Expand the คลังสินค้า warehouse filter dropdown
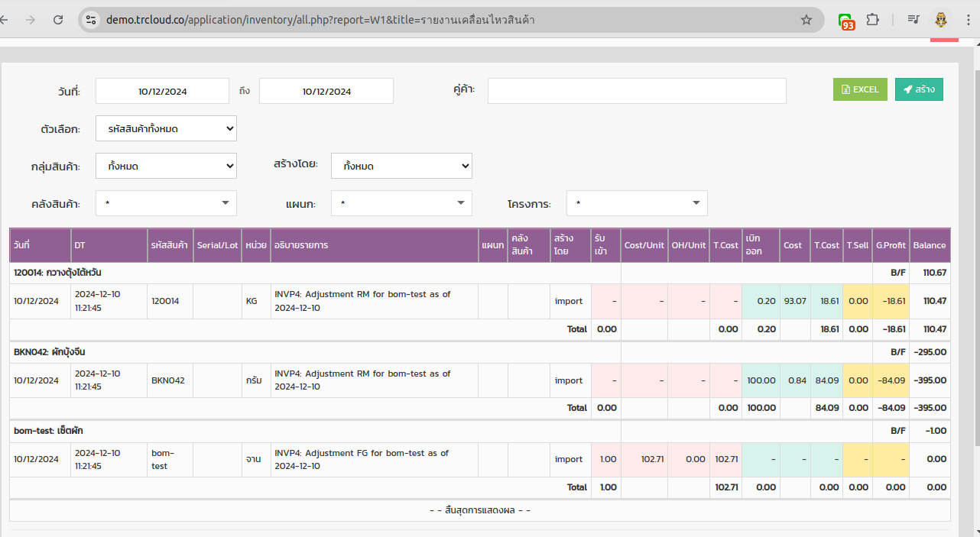980x537 pixels. click(166, 203)
